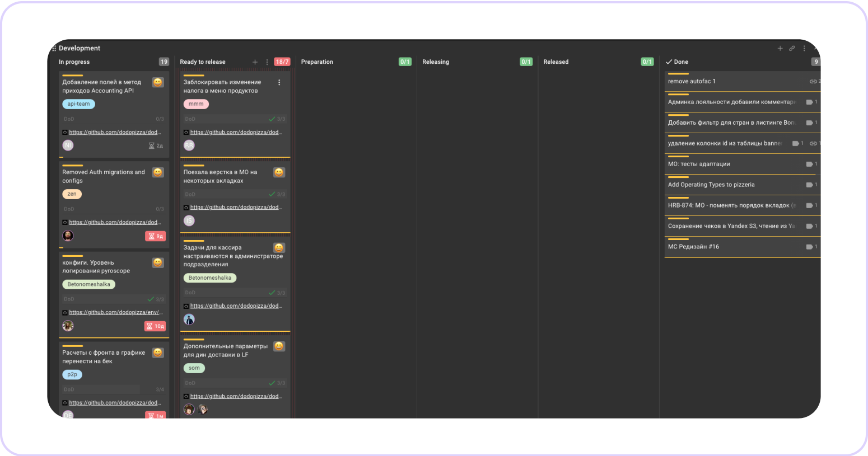Click the plus icon in Ready to release header
Viewport: 868px width, 456px height.
[x=255, y=62]
